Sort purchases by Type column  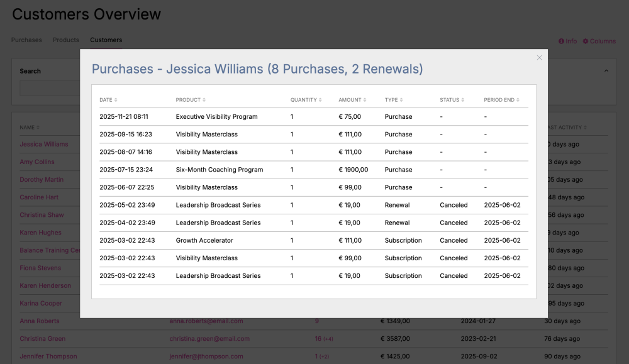[394, 100]
